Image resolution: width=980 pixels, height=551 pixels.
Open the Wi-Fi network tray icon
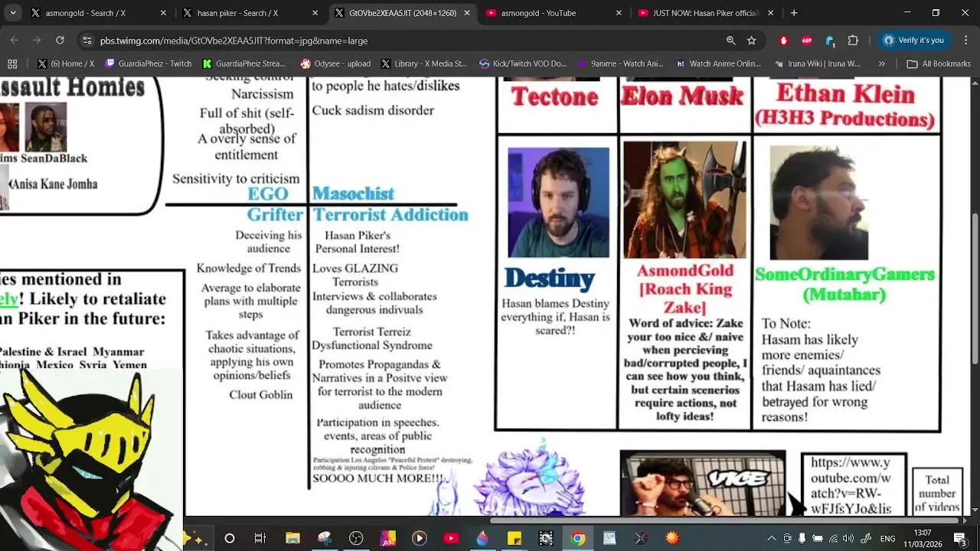pos(833,538)
